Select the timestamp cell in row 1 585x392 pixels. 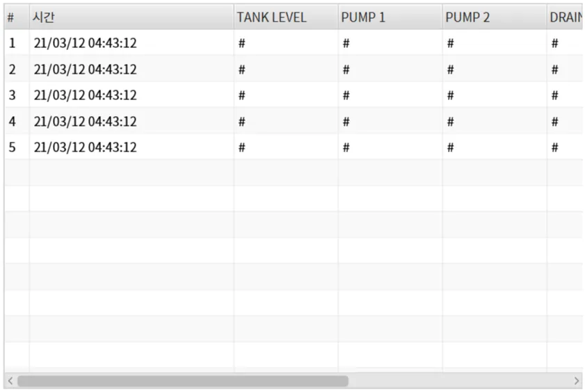[85, 43]
